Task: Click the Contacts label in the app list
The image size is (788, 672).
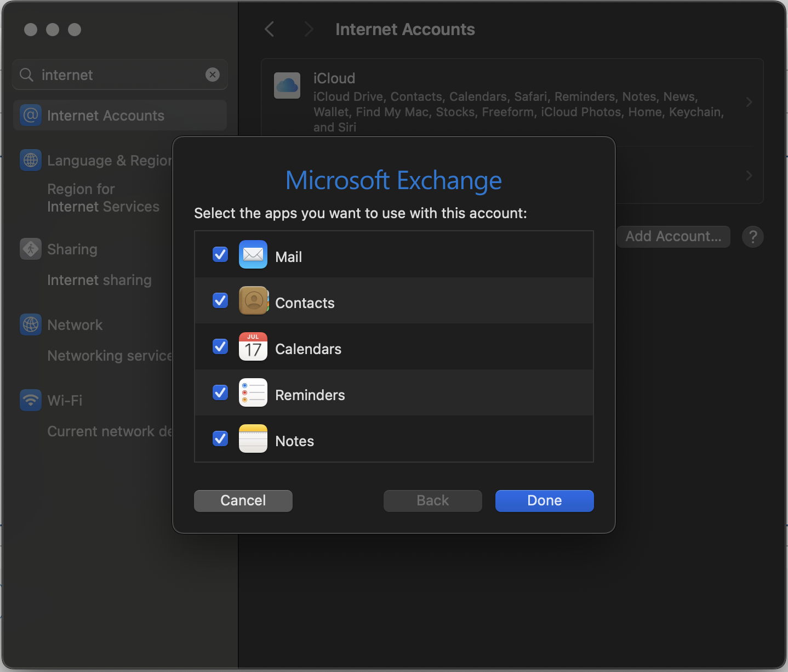Action: (x=305, y=303)
